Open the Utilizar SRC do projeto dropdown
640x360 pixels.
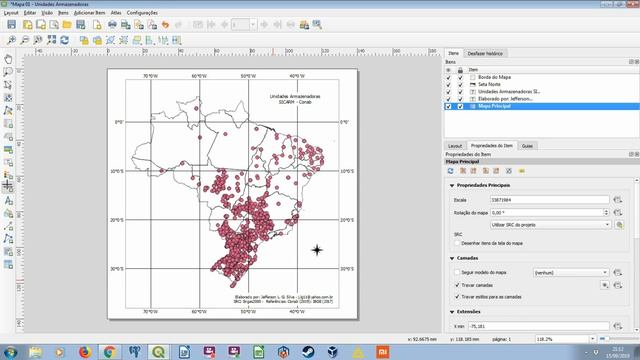[550, 225]
